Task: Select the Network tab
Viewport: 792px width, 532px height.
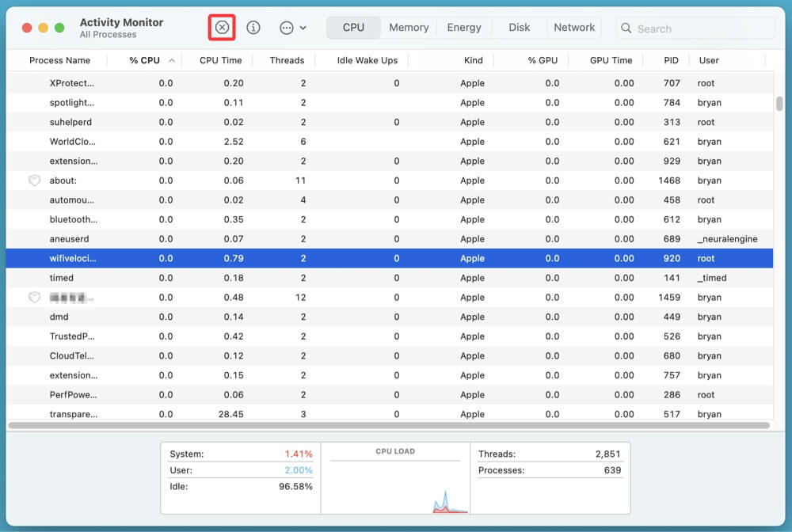Action: (x=574, y=28)
